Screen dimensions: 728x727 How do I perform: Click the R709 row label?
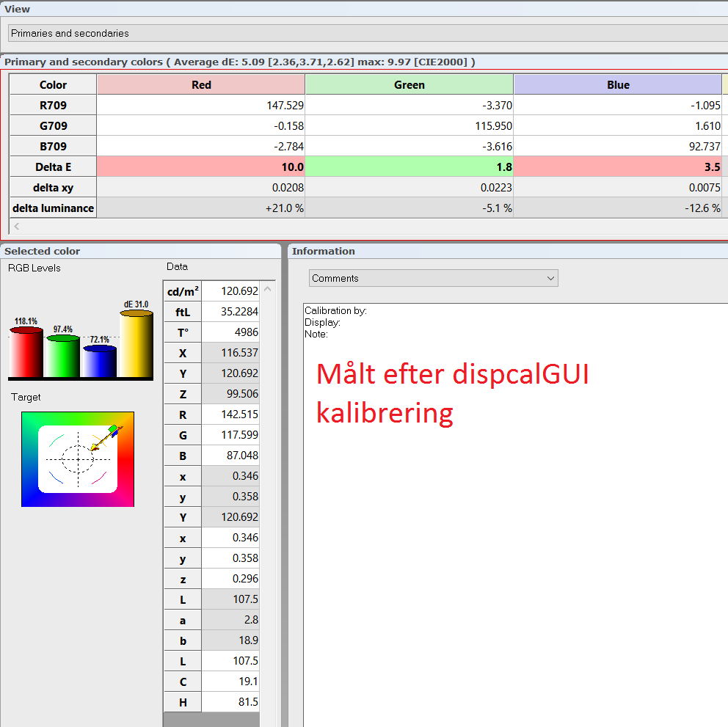coord(53,104)
